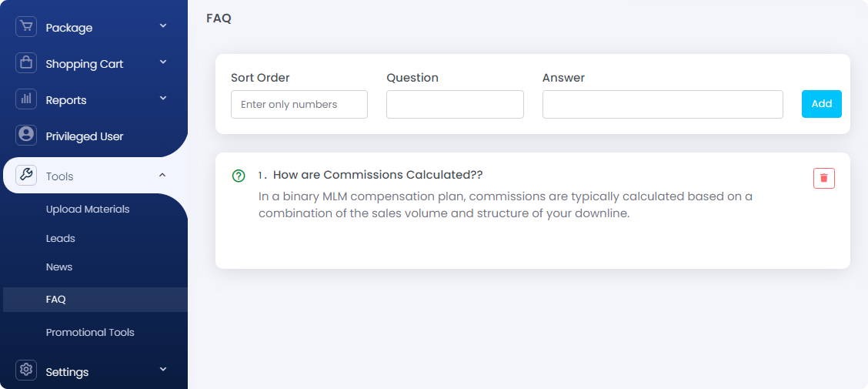
Task: Click the green question mark icon
Action: point(238,176)
